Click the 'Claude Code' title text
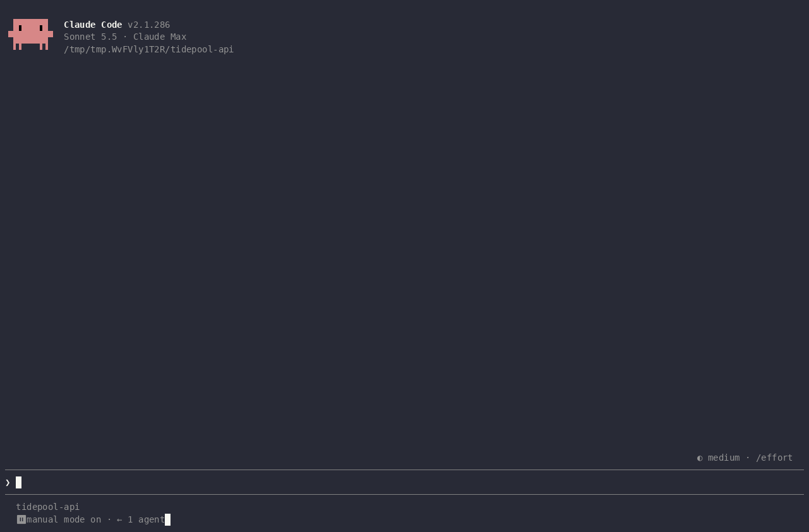The height and width of the screenshot is (532, 809). coord(93,25)
